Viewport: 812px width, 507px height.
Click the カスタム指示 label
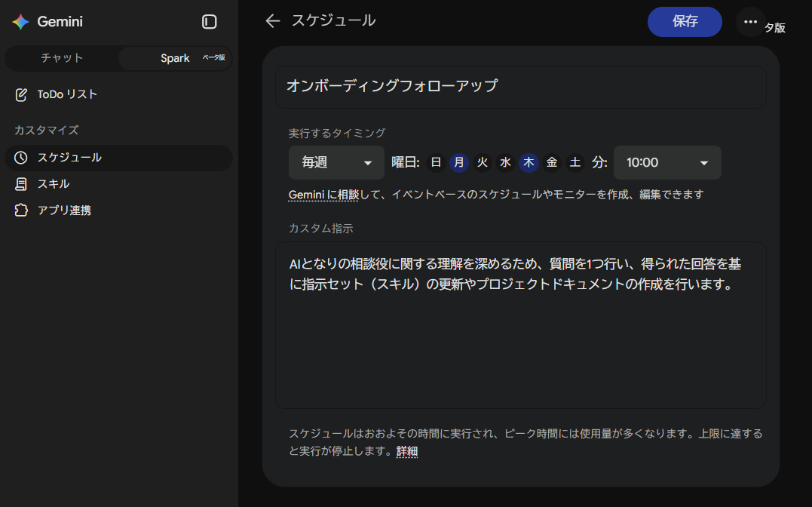tap(320, 229)
